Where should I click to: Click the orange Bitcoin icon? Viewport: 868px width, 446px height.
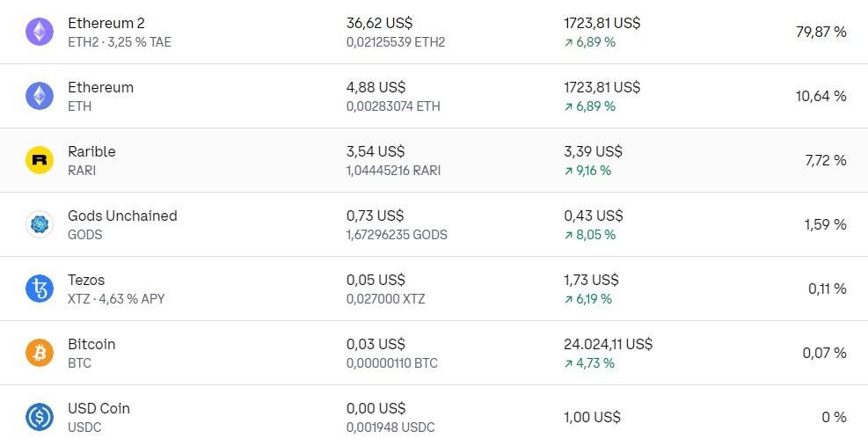(40, 353)
